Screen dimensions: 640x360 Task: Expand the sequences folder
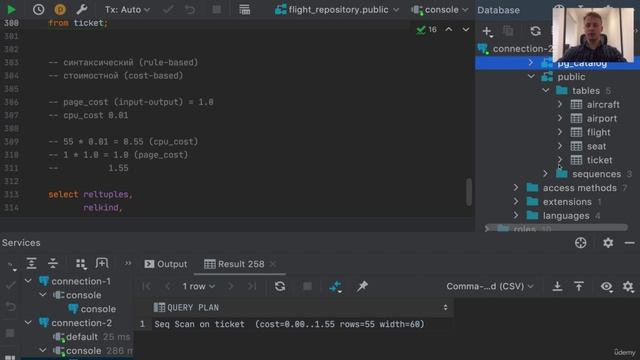tap(546, 174)
